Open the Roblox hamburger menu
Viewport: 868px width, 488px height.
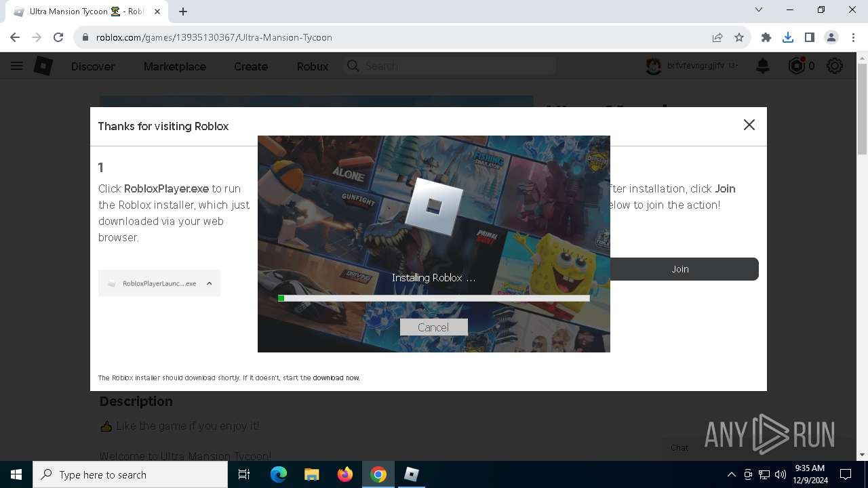[17, 66]
